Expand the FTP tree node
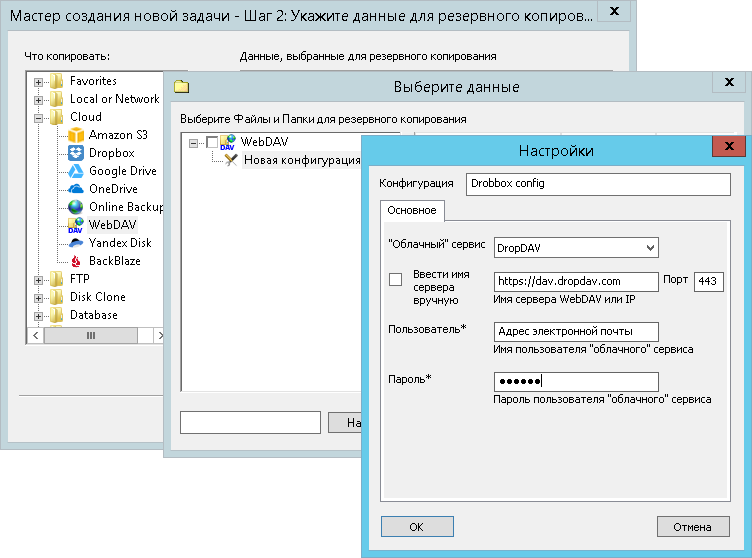The image size is (752, 558). (x=38, y=280)
